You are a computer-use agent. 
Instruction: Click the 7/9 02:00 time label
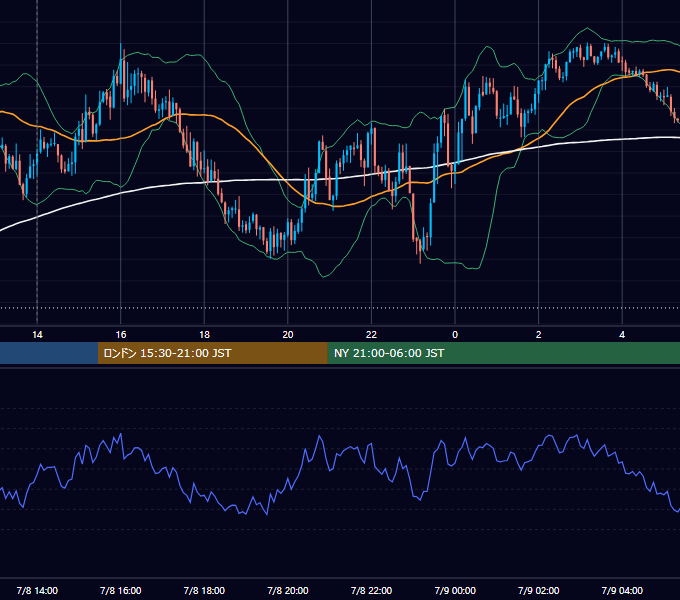click(539, 590)
